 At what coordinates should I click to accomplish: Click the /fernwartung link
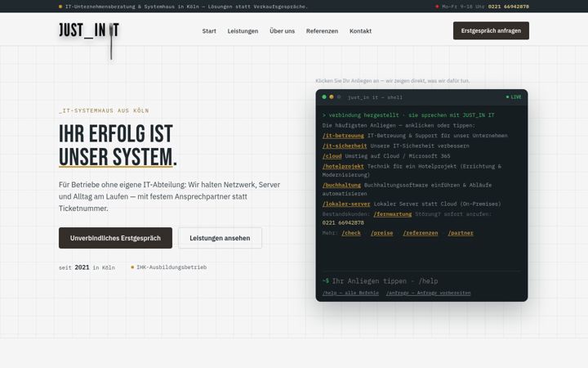(392, 214)
